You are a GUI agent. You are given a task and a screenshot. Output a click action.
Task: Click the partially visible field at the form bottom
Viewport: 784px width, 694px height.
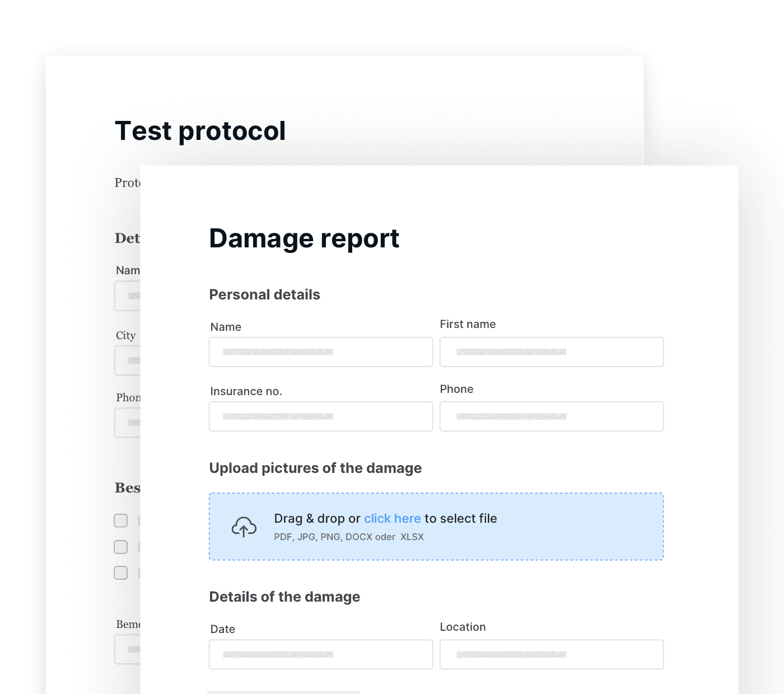point(283,692)
